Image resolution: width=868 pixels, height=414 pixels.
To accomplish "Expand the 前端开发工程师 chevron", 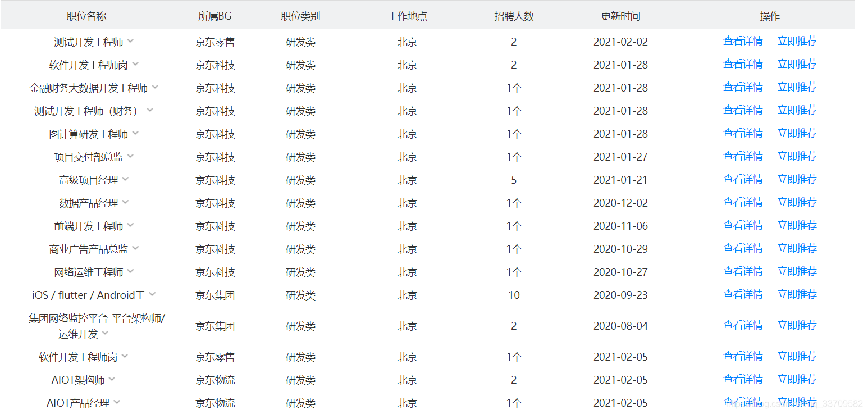I will (x=130, y=225).
